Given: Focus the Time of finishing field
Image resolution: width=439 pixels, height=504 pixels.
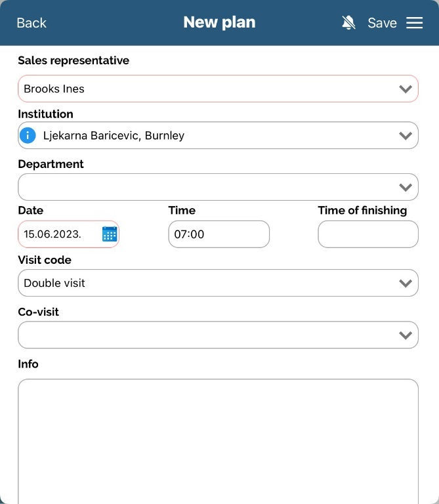Looking at the screenshot, I should click(x=367, y=234).
